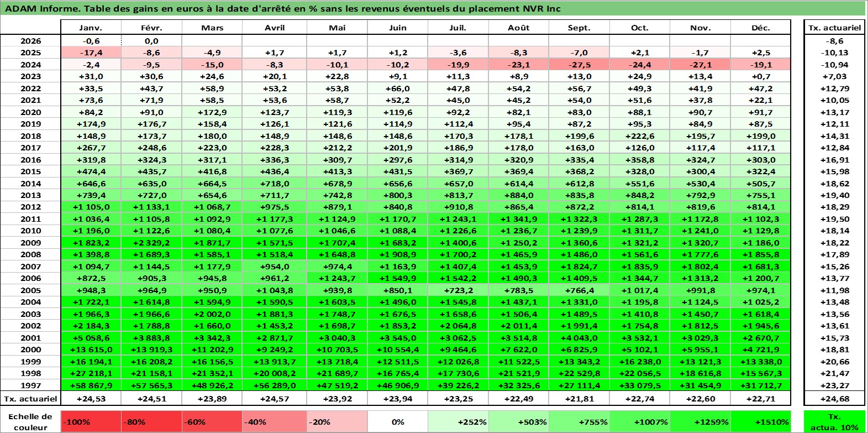Select cell +723,2 in the 2005 row
The height and width of the screenshot is (433, 868).
point(458,290)
